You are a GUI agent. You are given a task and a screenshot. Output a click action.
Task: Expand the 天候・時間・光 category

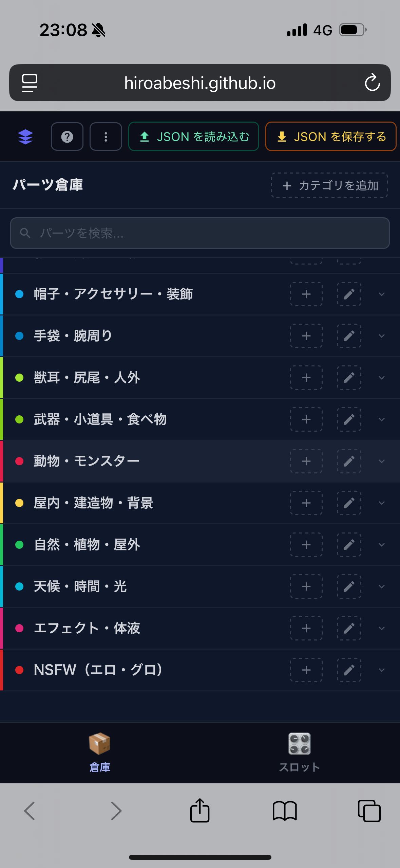[381, 586]
